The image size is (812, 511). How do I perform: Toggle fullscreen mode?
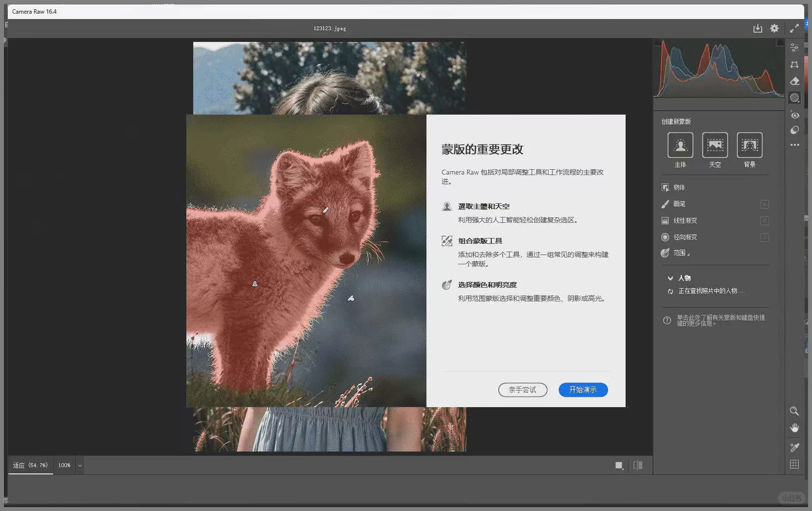coord(794,28)
